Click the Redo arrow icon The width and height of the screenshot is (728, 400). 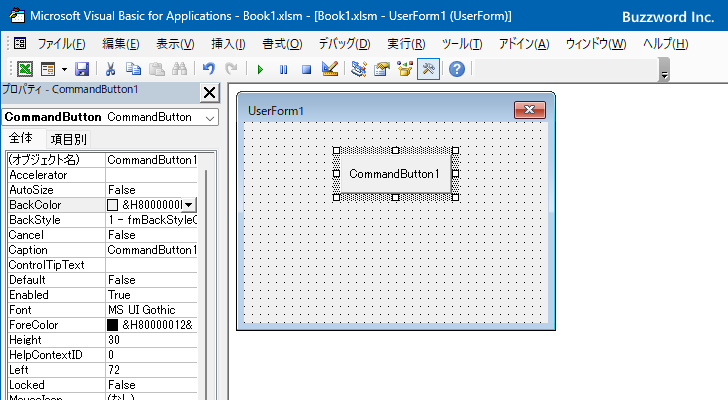coord(231,69)
